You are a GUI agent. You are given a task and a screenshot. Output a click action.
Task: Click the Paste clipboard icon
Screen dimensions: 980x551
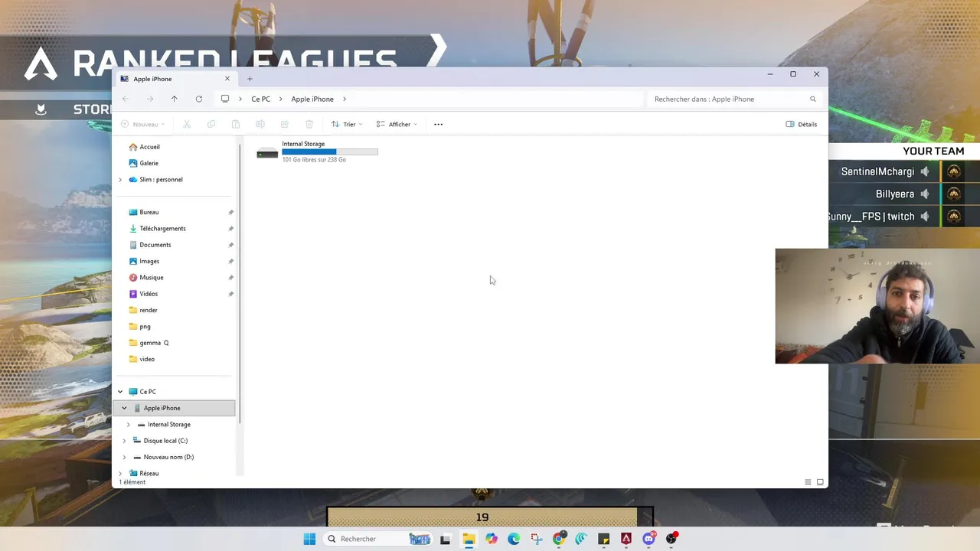tap(236, 124)
